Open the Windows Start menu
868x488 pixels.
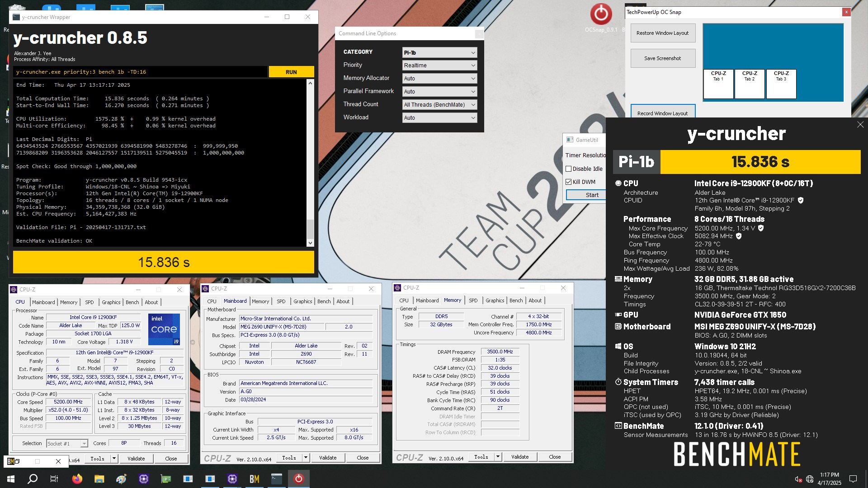11,479
